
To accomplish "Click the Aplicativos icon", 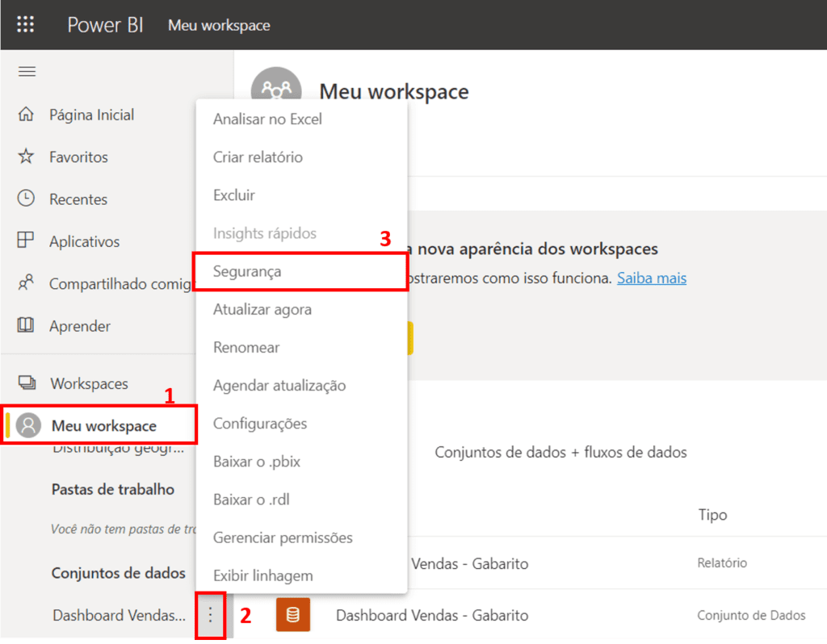I will point(25,240).
